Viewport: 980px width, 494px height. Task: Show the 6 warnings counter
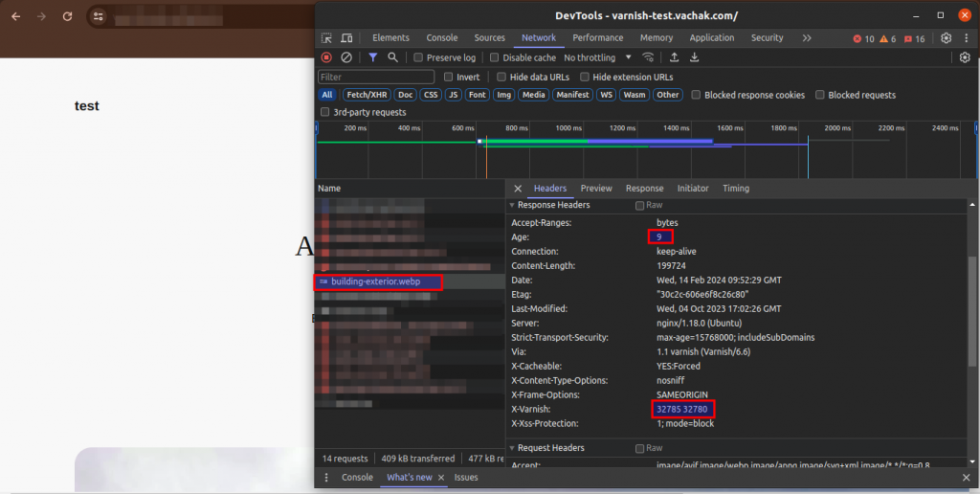(x=888, y=38)
